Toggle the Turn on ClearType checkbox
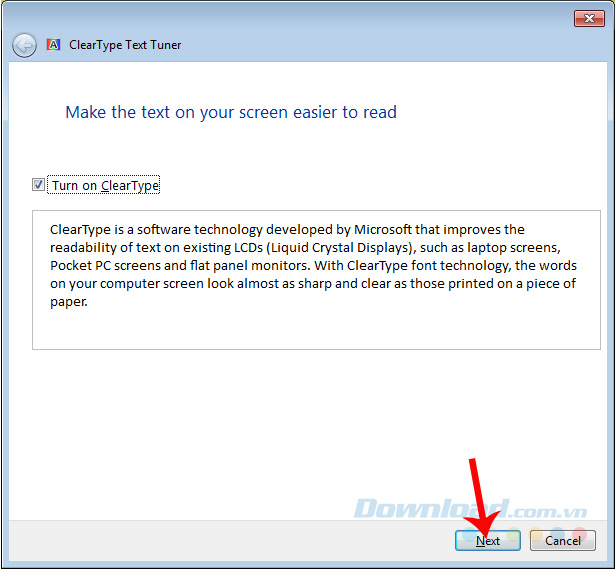The image size is (615, 569). (38, 185)
